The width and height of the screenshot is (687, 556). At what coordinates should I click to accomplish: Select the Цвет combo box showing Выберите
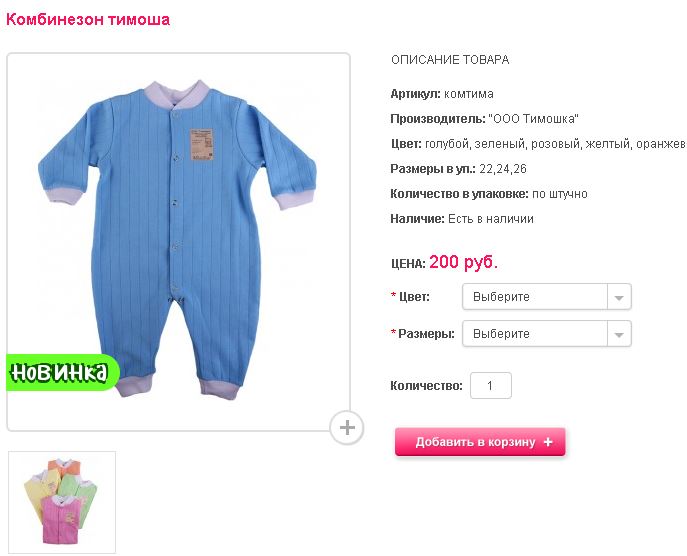pyautogui.click(x=547, y=297)
